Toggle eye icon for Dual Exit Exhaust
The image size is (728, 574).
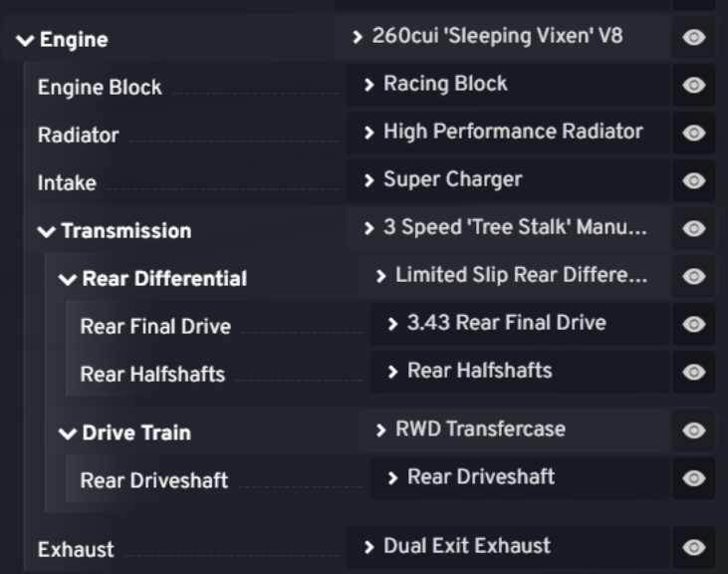694,547
